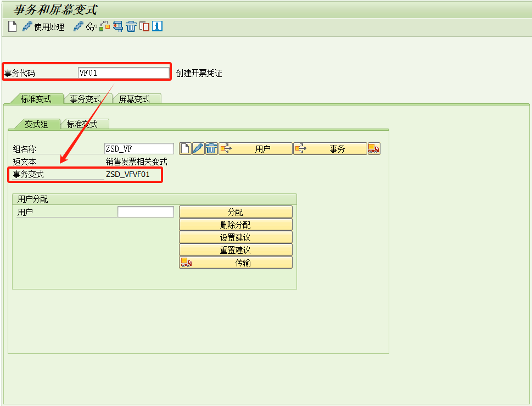
Task: Open the 屏幕变式 tab
Action: (135, 99)
